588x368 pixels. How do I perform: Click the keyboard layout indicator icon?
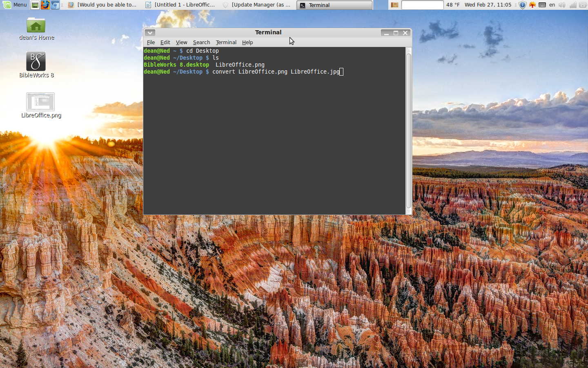(542, 5)
